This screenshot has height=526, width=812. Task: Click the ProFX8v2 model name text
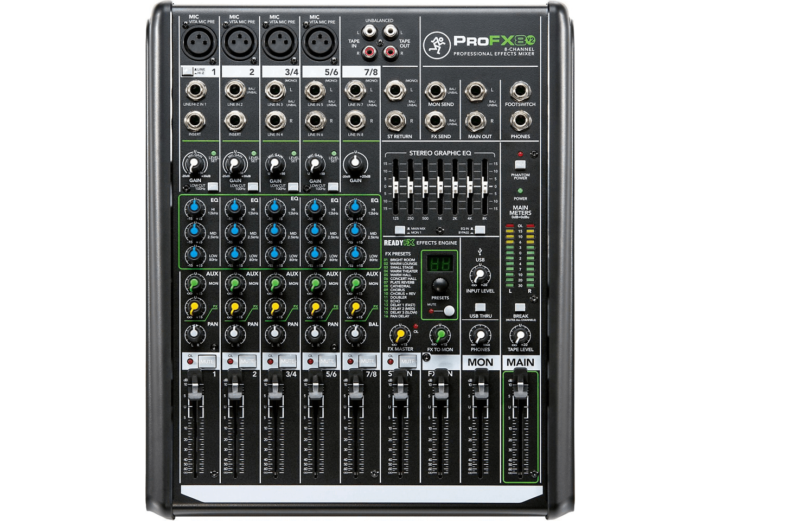(494, 41)
